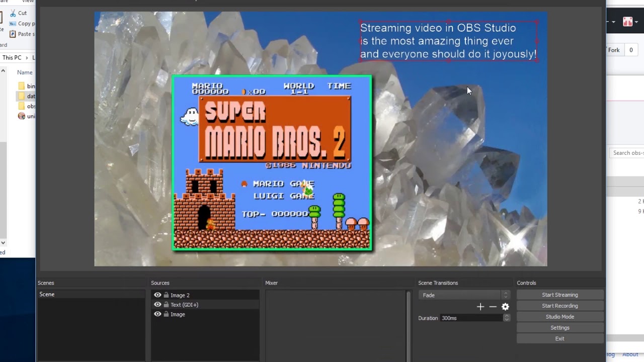The height and width of the screenshot is (362, 644).
Task: Click Explorer navigation pane down arrow
Action: [3, 242]
